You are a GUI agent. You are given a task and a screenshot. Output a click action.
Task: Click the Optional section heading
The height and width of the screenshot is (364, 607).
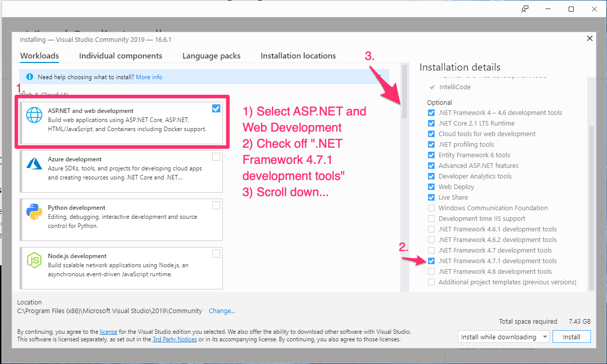(x=440, y=102)
